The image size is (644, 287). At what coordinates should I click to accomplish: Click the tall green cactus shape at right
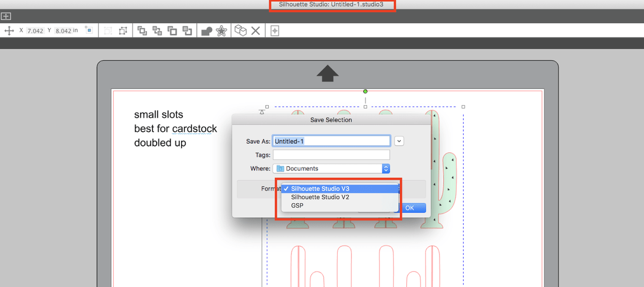click(440, 169)
